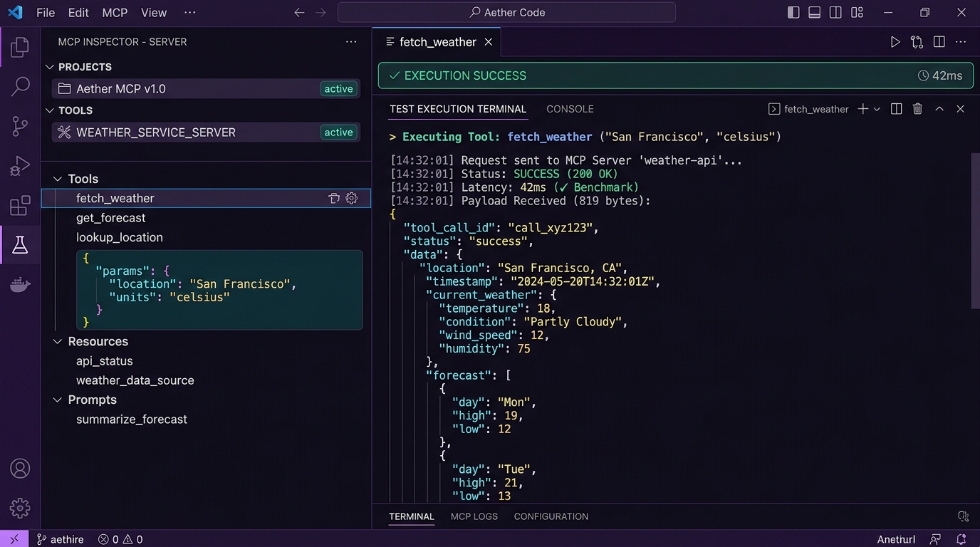
Task: Open the Explorer files view
Action: coord(20,48)
